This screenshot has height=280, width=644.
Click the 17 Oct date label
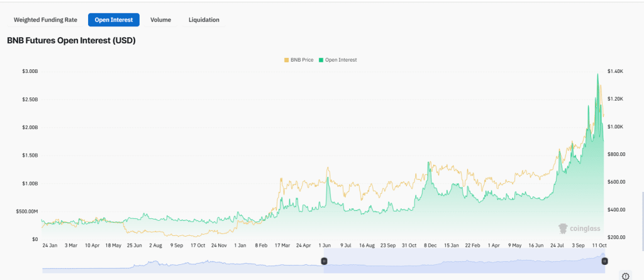[197, 245]
